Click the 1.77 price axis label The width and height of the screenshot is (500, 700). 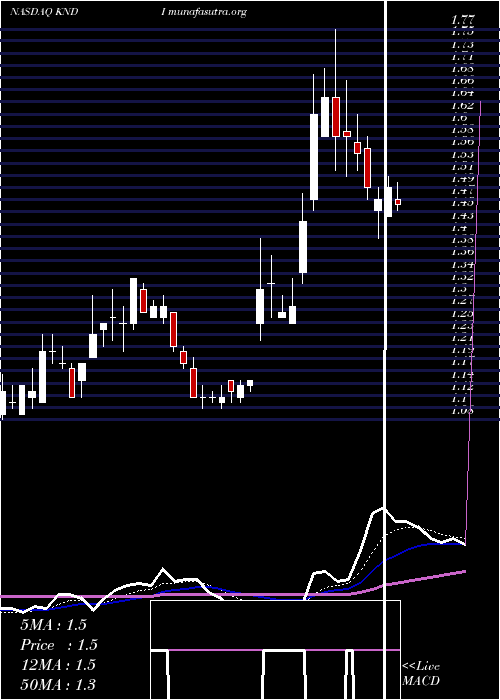[x=462, y=20]
